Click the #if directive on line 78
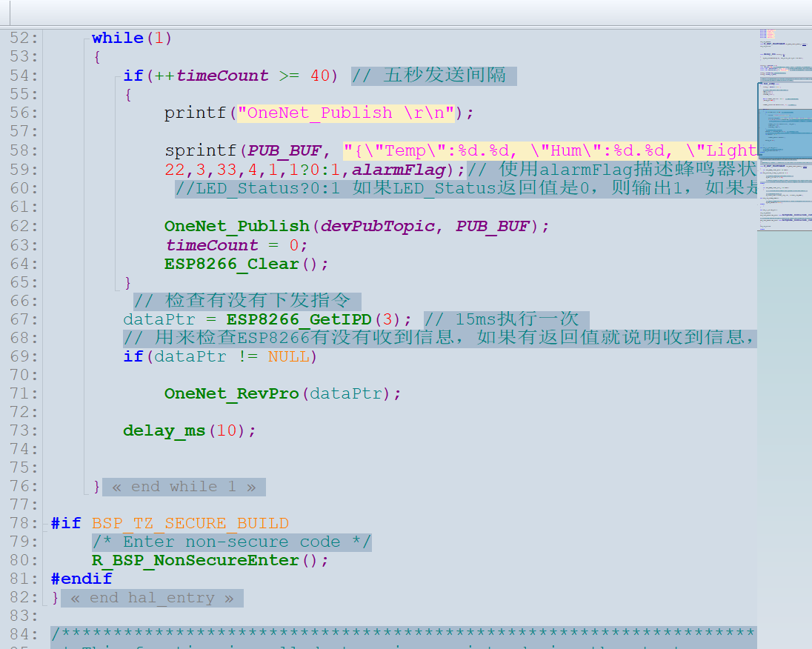 point(66,524)
